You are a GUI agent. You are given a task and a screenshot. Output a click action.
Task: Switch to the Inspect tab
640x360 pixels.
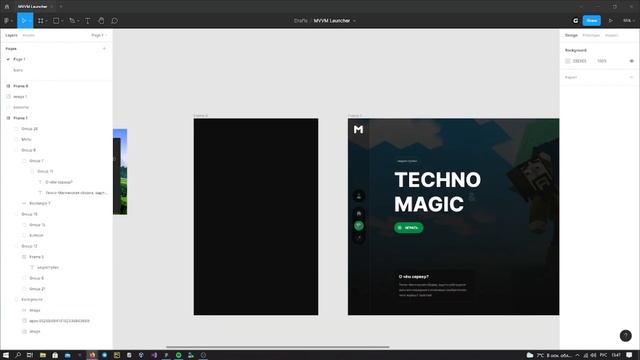(x=611, y=36)
